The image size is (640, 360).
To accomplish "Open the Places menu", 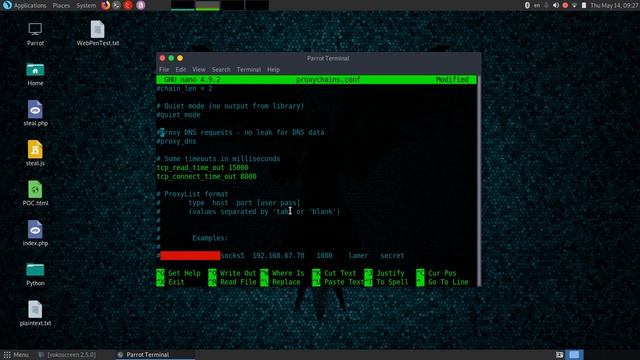I will [61, 6].
